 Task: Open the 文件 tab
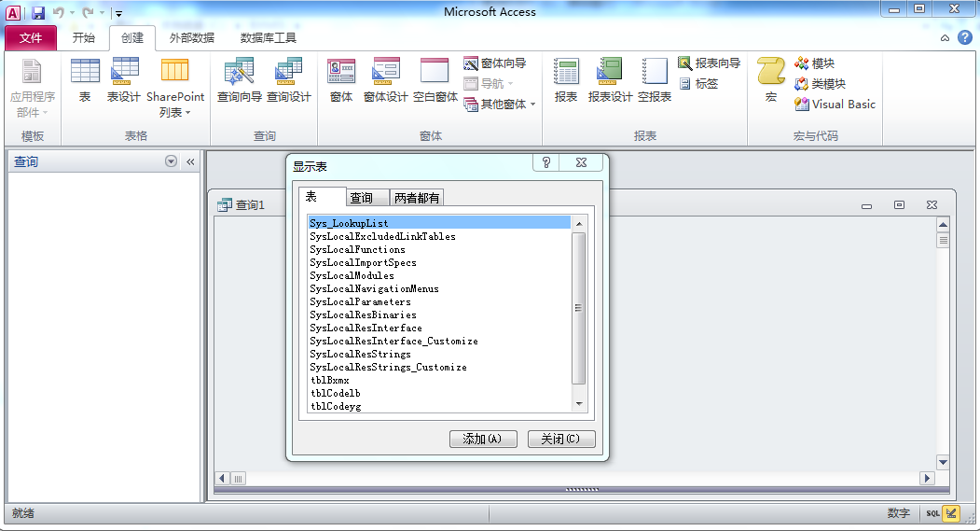click(x=31, y=38)
